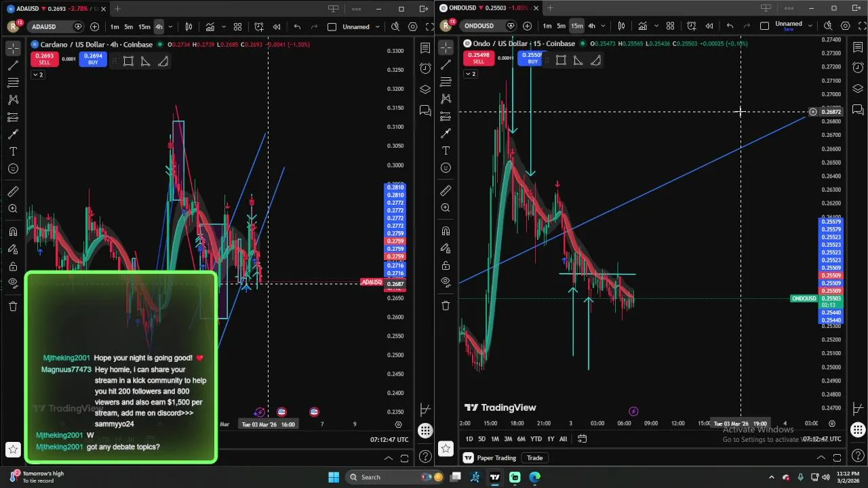This screenshot has width=868, height=488.
Task: Toggle fullscreen mode in the ONDOUSD toolbar
Action: point(863,26)
